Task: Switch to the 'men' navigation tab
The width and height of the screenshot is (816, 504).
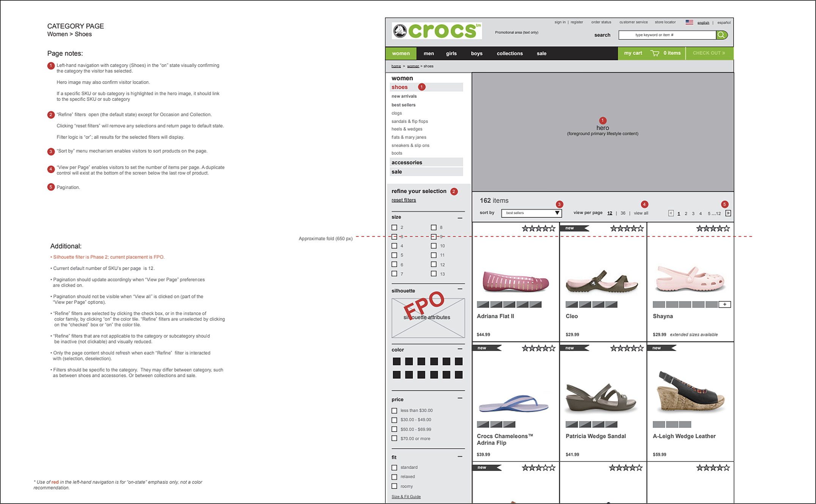Action: click(428, 53)
